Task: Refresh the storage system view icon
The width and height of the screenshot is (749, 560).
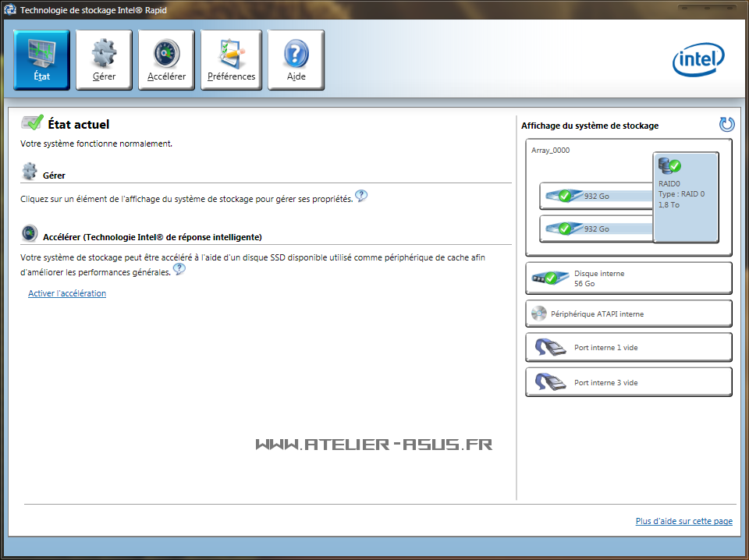Action: pyautogui.click(x=726, y=124)
